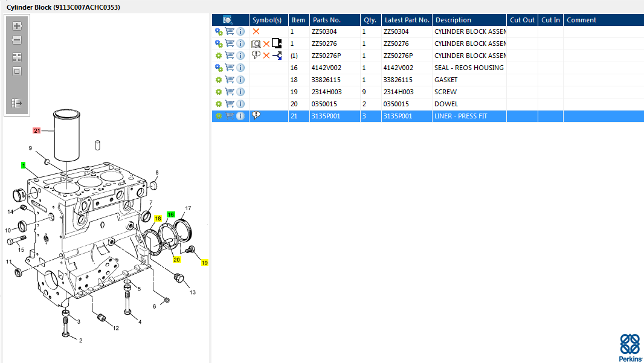Add ZZ50276P to the shopping cart

point(230,55)
